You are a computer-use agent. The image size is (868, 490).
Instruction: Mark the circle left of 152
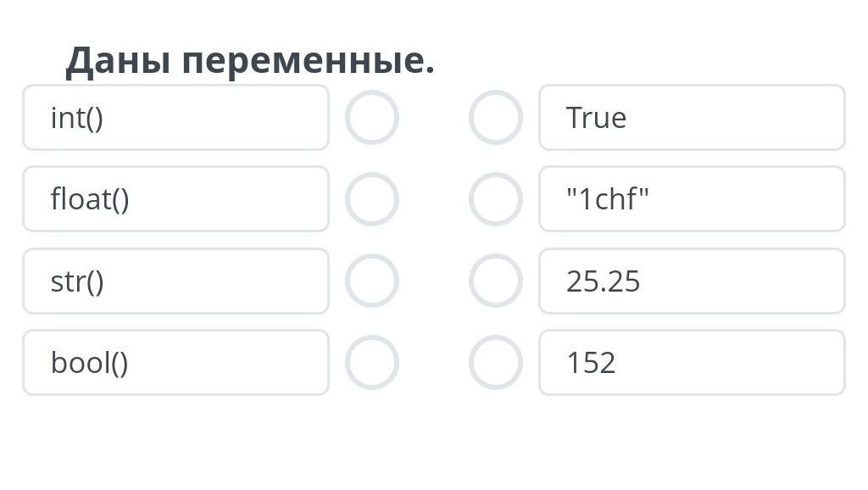(496, 362)
